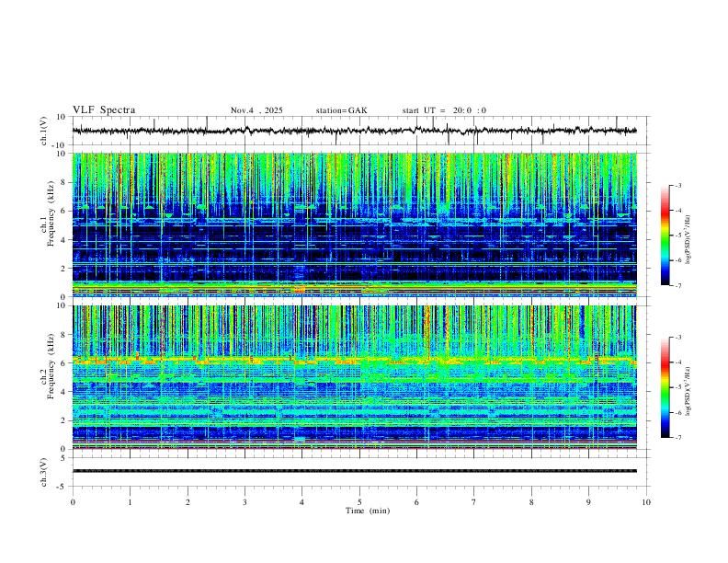The image size is (728, 563).
Task: Click the 'start UT = 20:0 :0' text
Action: [444, 110]
